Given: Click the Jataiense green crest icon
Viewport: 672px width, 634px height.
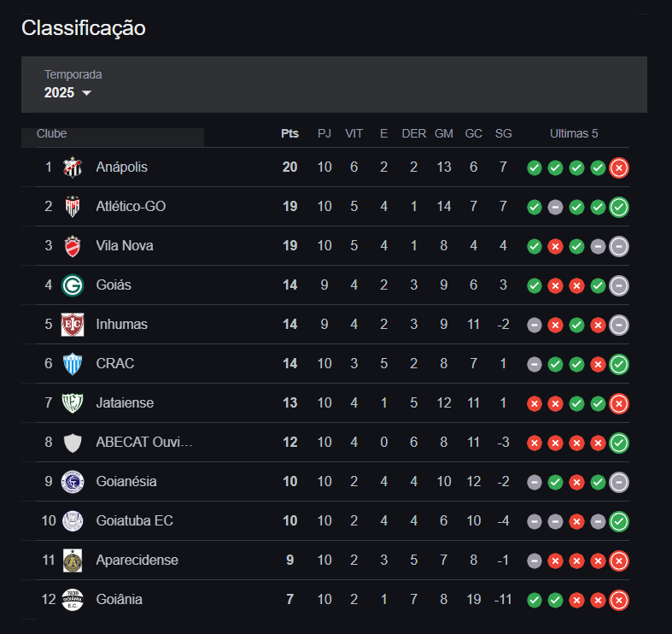Looking at the screenshot, I should (x=73, y=403).
